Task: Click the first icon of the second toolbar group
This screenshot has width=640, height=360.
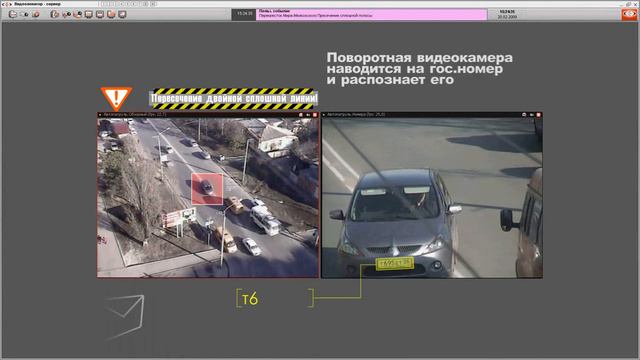Action: 54,14
